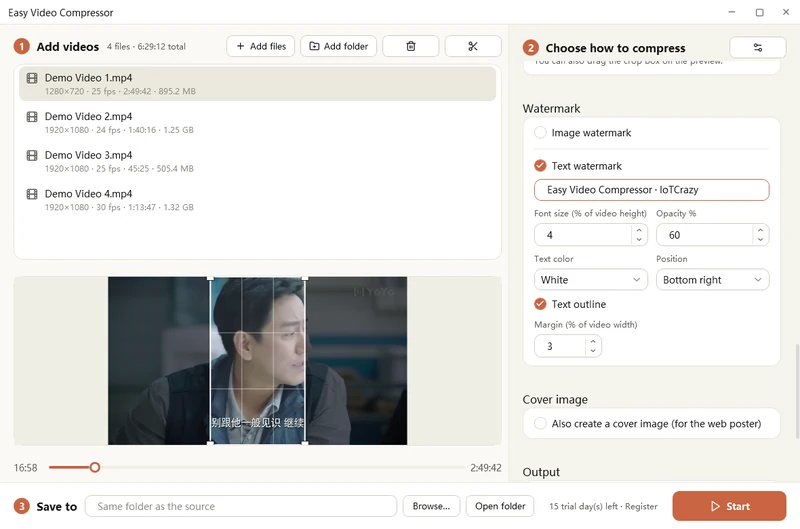
Task: Click the Font size value field
Action: (x=583, y=235)
